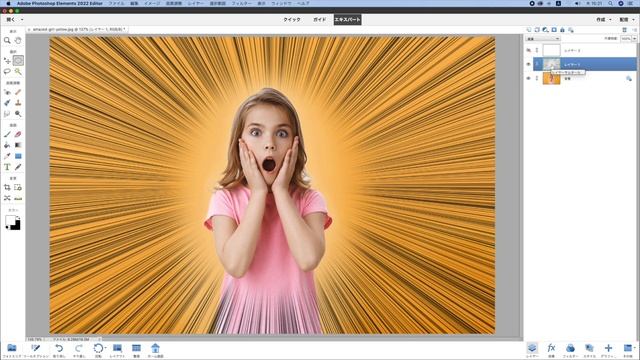Select the Eraser tool

18,134
